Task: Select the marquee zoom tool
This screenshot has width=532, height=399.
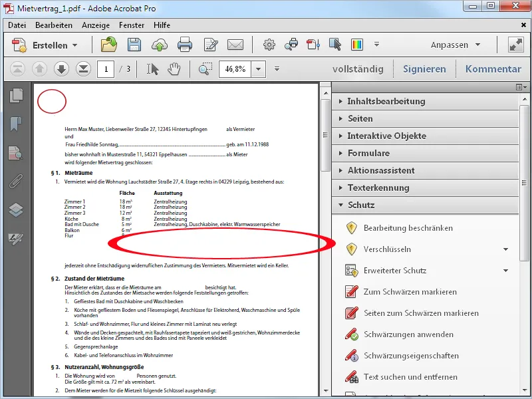Action: pos(205,69)
